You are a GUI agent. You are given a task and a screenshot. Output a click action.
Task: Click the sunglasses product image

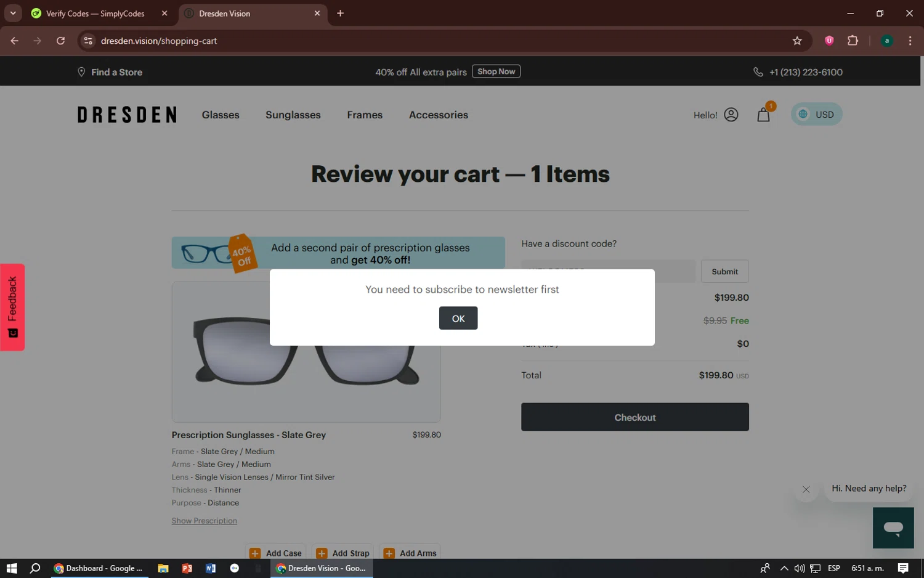(306, 352)
